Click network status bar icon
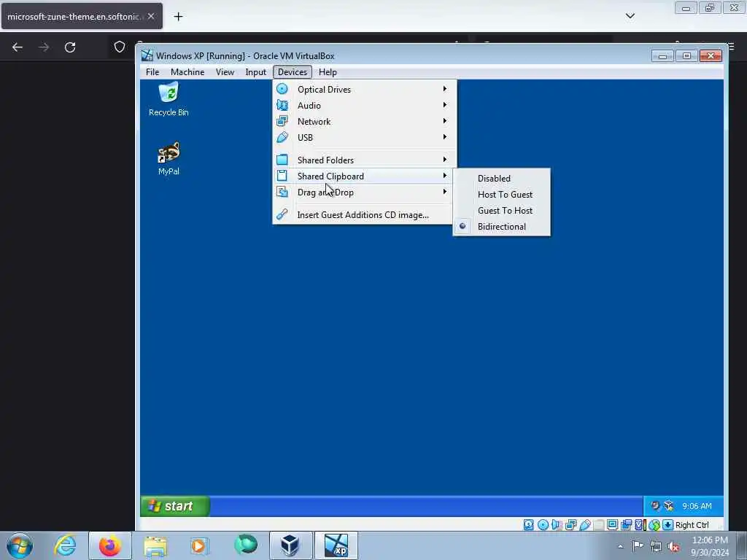The width and height of the screenshot is (747, 560). pos(570,525)
